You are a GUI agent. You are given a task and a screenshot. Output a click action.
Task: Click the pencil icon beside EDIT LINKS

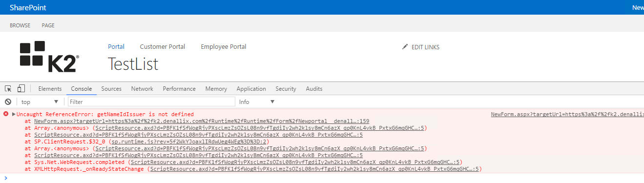tap(404, 47)
